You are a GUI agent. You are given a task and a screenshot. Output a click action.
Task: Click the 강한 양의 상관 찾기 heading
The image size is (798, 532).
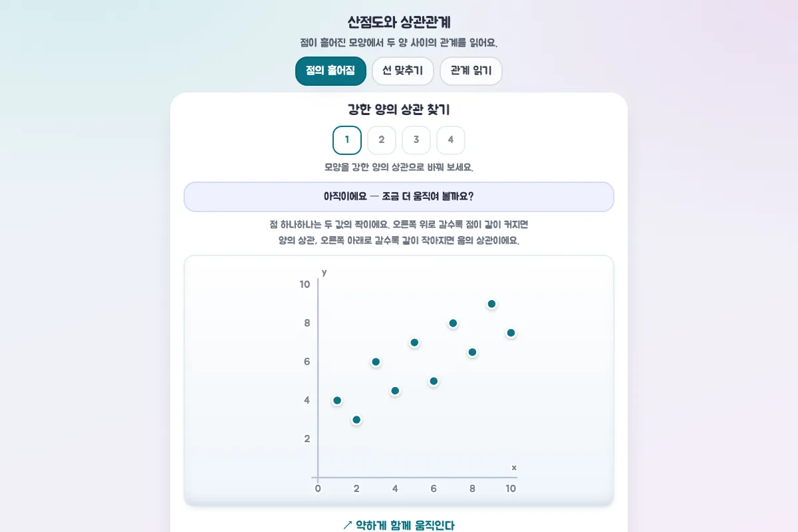(x=399, y=110)
